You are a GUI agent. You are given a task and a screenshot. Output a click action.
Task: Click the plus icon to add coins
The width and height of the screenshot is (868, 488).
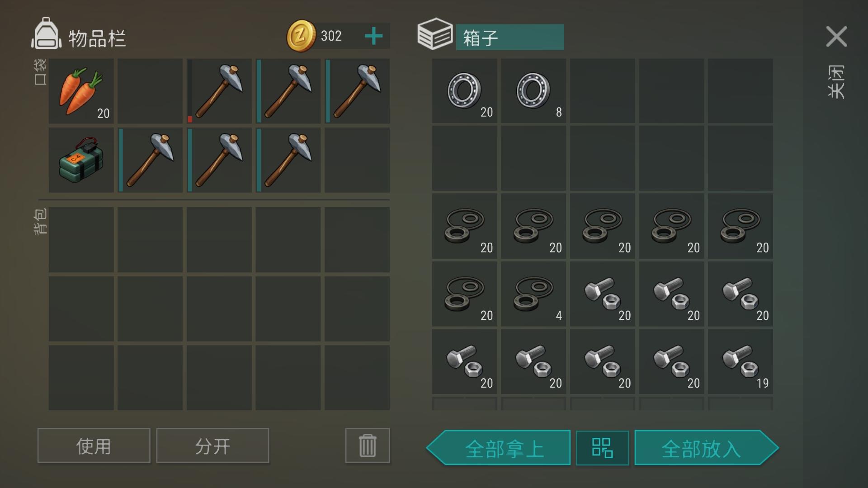click(373, 36)
